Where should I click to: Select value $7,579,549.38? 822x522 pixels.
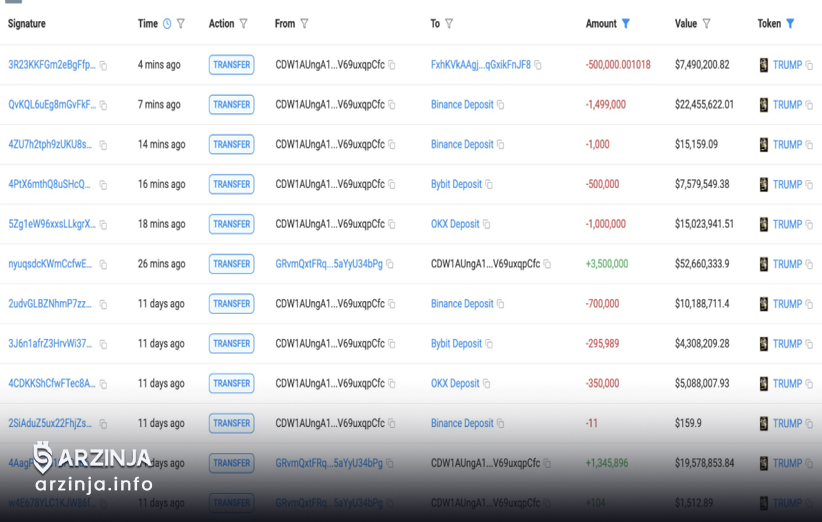tap(702, 184)
